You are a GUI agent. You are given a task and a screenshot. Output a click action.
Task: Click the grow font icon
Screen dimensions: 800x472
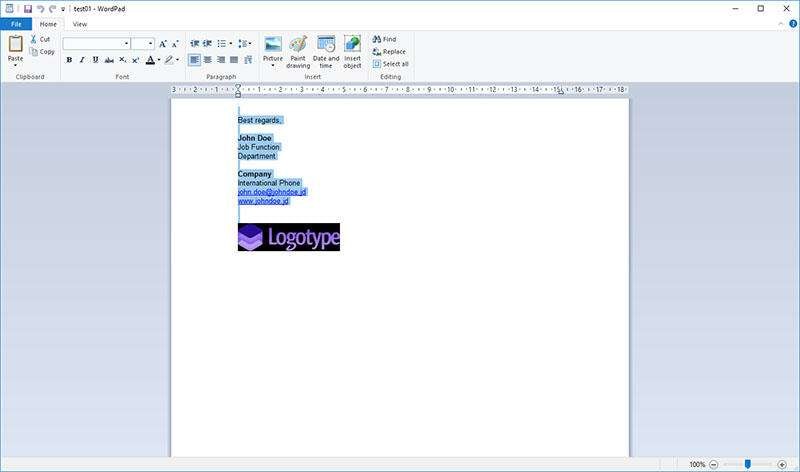click(163, 44)
